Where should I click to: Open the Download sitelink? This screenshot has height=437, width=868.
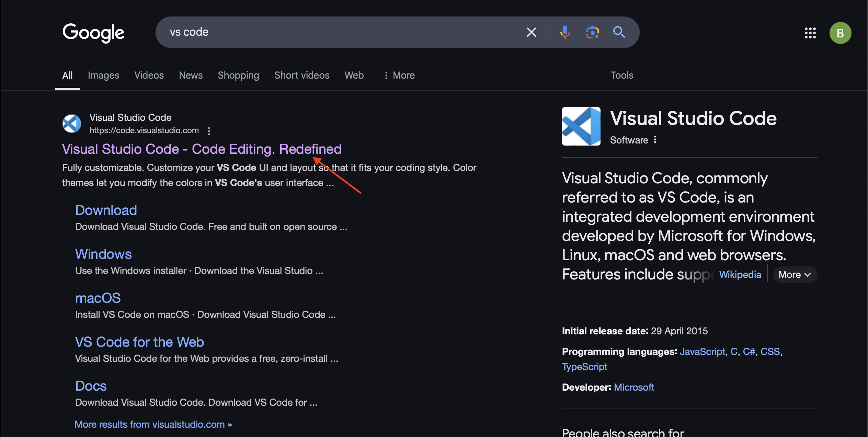[106, 210]
